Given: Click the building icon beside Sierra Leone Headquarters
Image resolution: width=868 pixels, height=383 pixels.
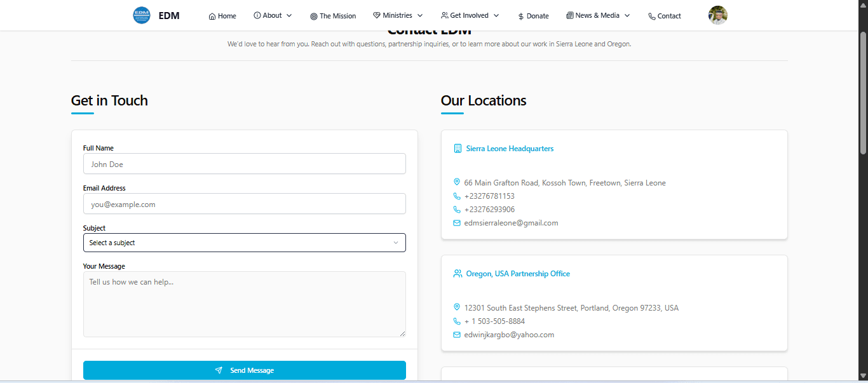Looking at the screenshot, I should (x=458, y=149).
